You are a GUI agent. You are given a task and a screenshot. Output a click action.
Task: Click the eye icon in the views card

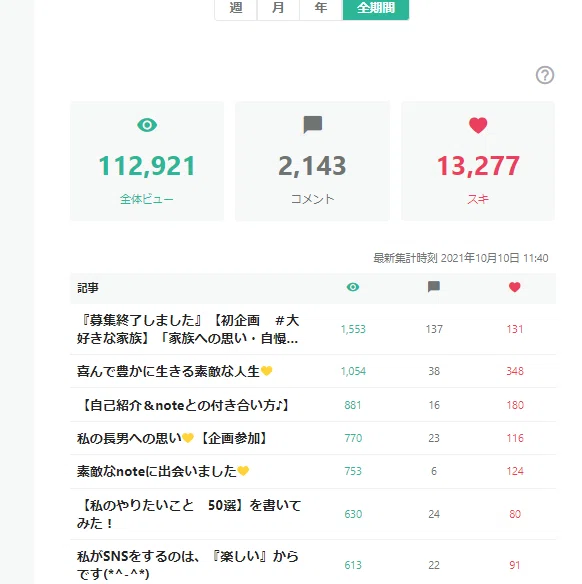pos(147,125)
